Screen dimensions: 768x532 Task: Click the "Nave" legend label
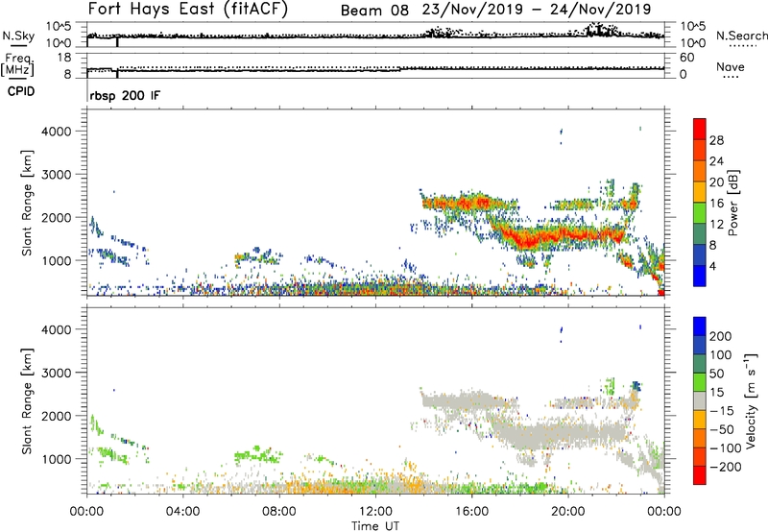[x=731, y=67]
